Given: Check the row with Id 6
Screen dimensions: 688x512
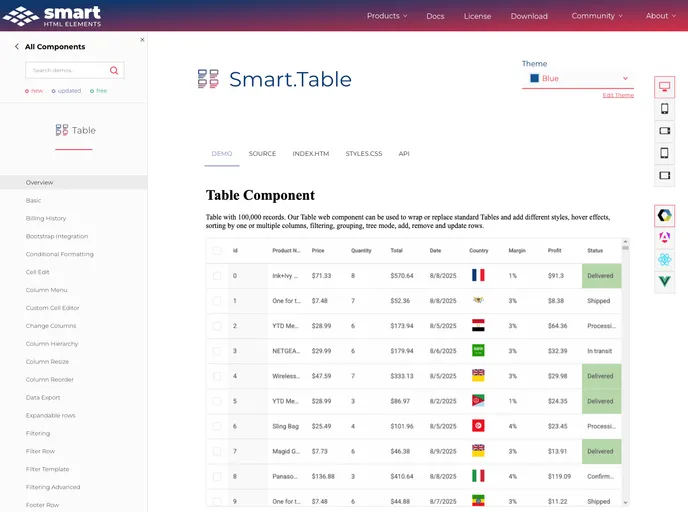Looking at the screenshot, I should 217,426.
